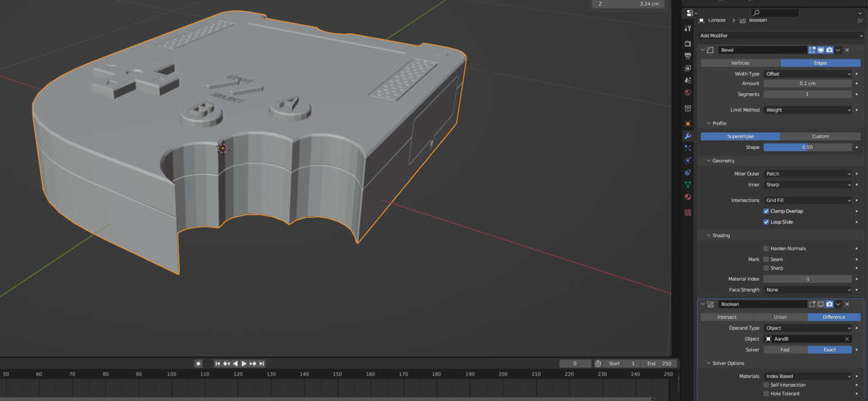Select the Edges bevel mode
This screenshot has height=401, width=868.
821,63
